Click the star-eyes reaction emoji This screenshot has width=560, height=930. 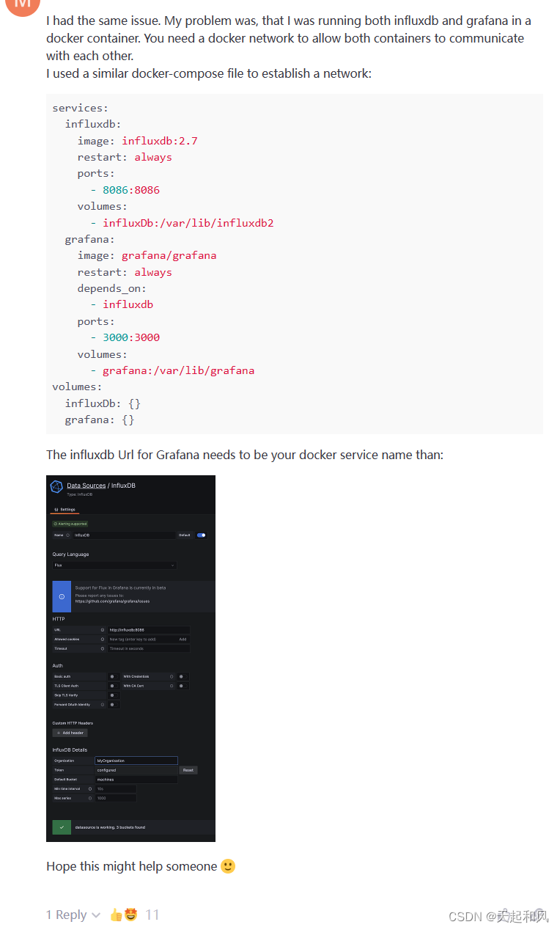click(x=131, y=915)
